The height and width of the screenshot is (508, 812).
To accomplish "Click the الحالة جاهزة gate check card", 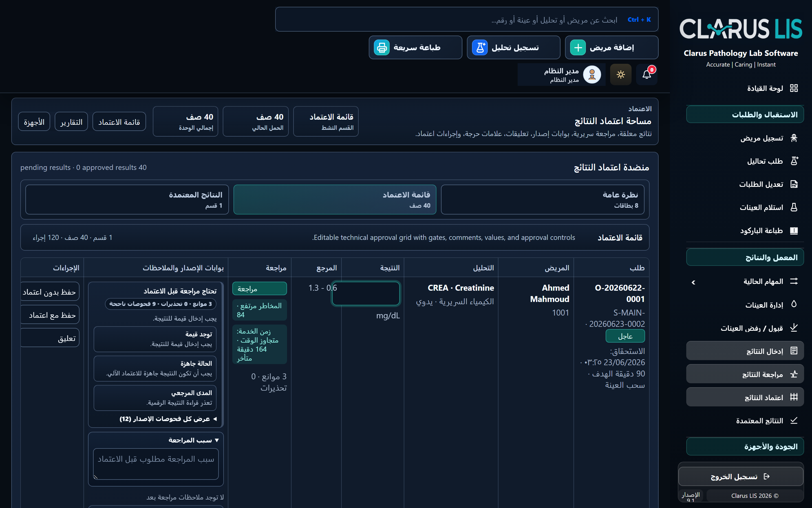I will (155, 369).
